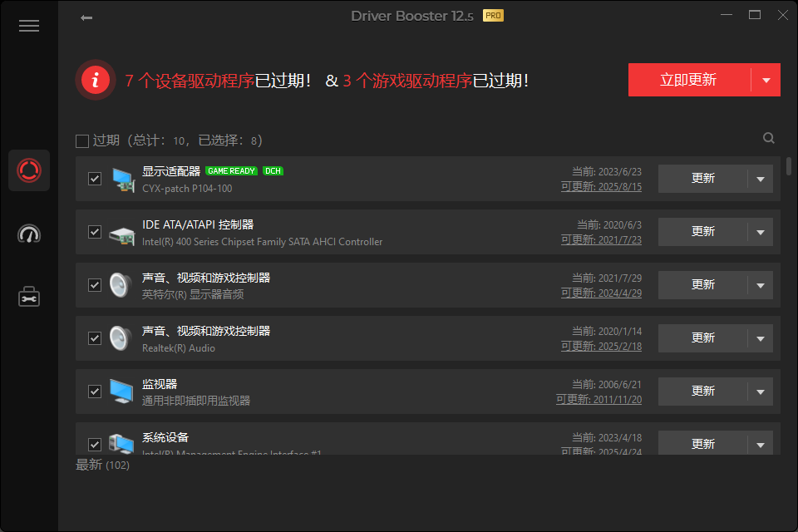The image size is (798, 532).
Task: Click 更新 for Realtek(R) Audio
Action: [x=703, y=338]
